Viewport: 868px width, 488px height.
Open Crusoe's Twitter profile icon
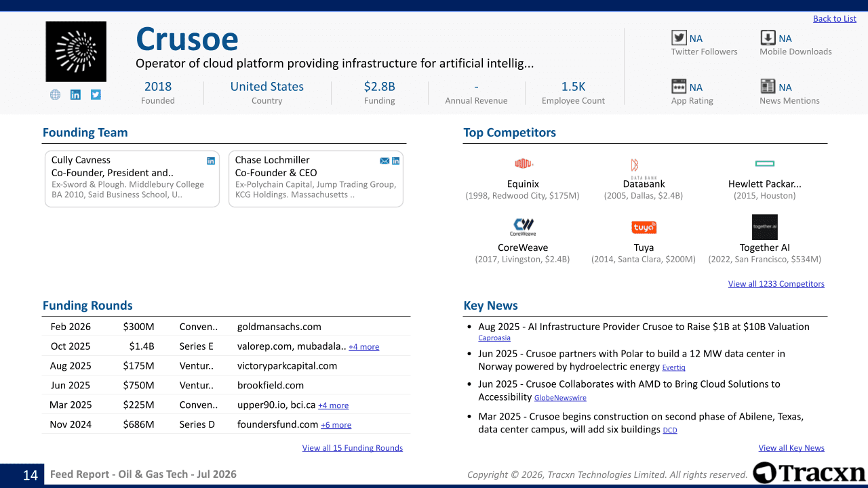96,95
